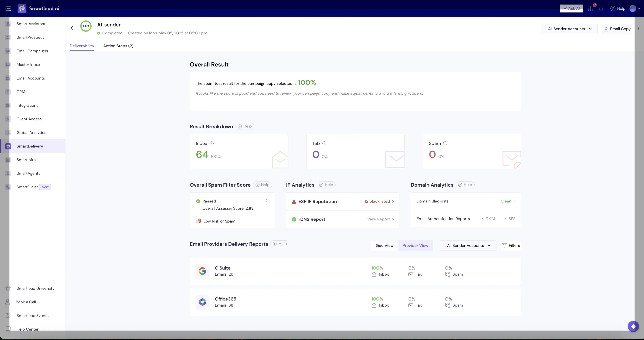The width and height of the screenshot is (644, 340).
Task: Click the Smartlead University building icon
Action: [8, 288]
